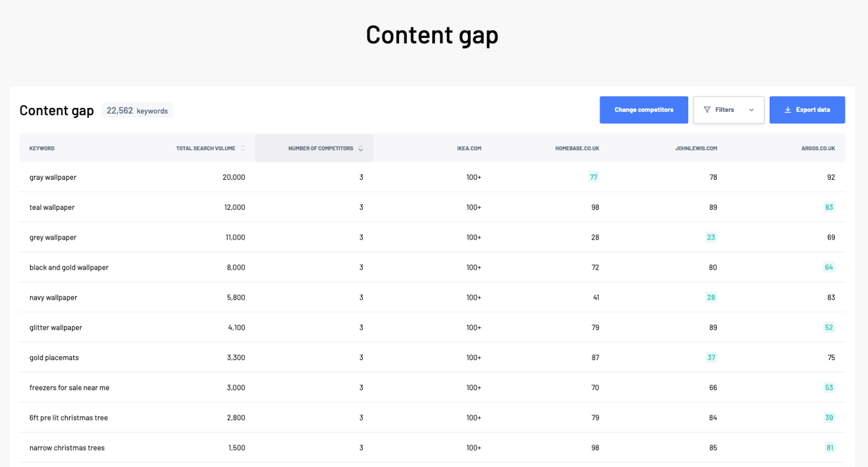Click the Export data button
This screenshot has height=467, width=868.
pos(807,110)
